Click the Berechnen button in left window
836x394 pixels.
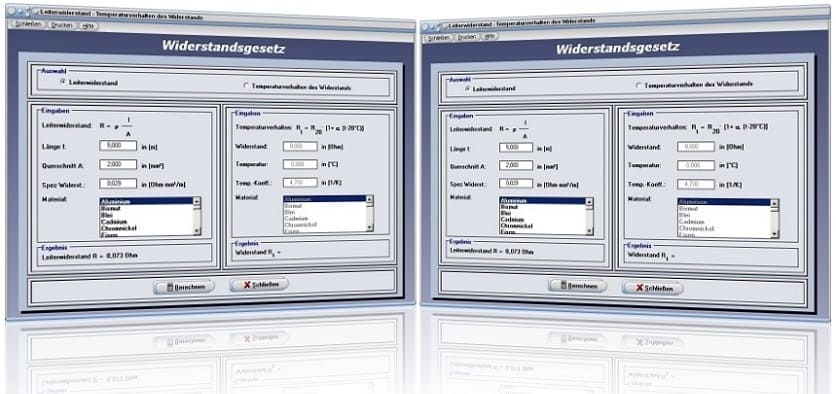(x=184, y=287)
